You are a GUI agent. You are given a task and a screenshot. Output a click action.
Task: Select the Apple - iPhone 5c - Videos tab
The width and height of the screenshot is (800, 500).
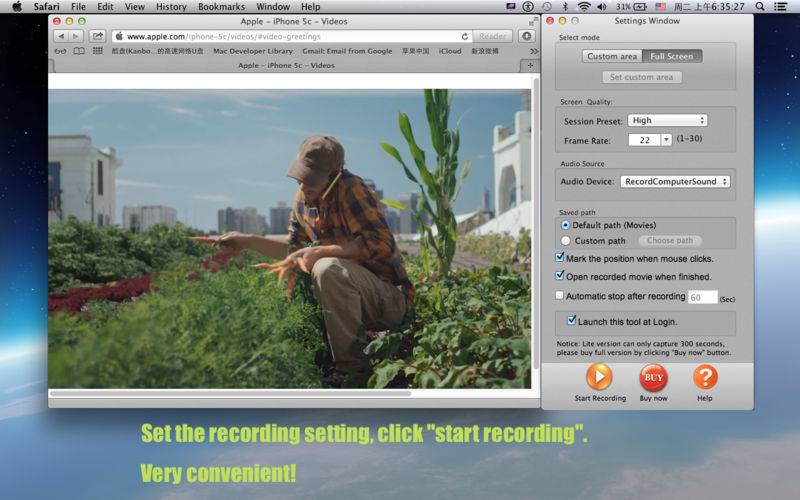tap(286, 65)
